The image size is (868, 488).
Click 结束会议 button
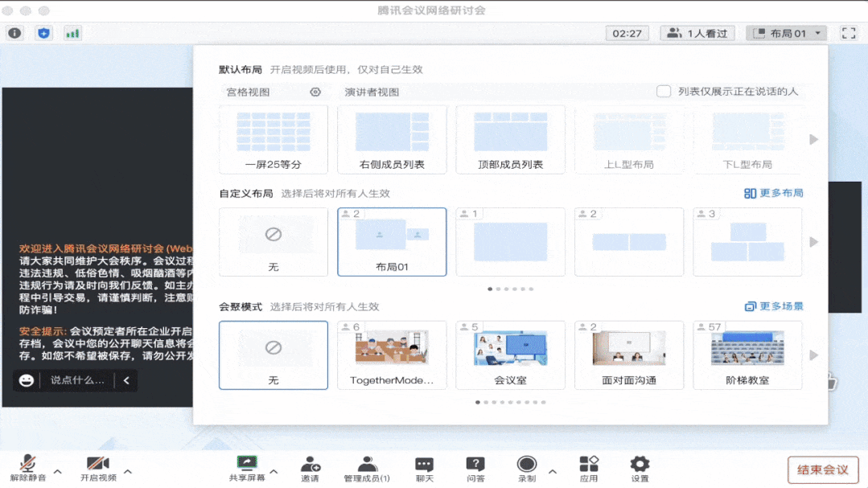[x=823, y=470]
